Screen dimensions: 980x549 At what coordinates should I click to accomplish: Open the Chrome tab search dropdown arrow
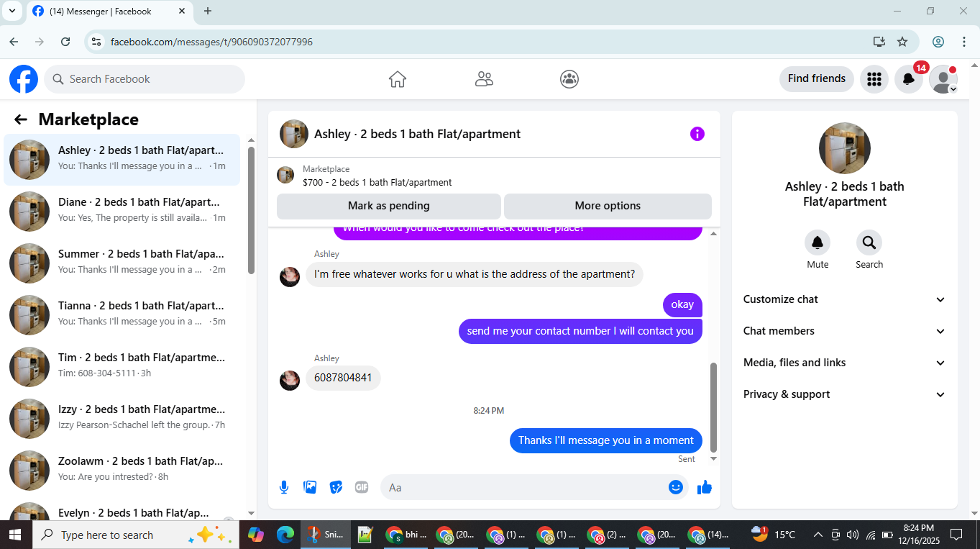coord(12,11)
